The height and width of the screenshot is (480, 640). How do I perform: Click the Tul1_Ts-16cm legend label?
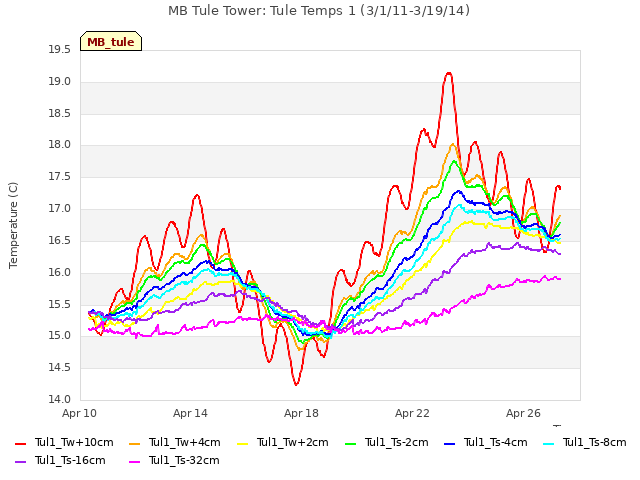(x=70, y=460)
